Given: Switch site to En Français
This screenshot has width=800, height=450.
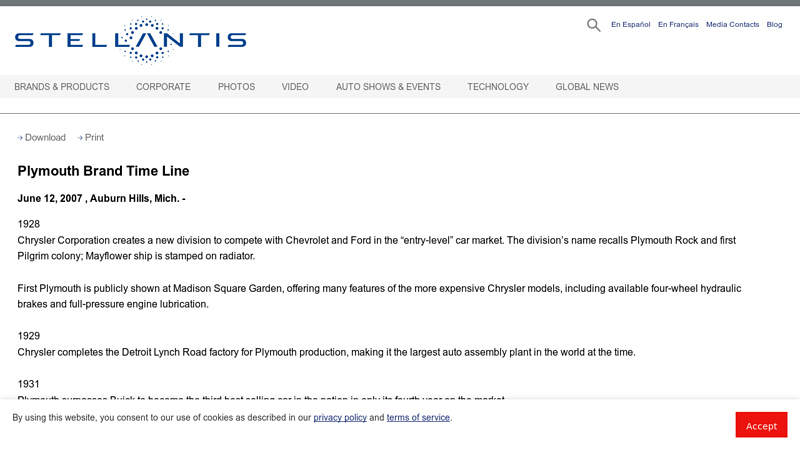Looking at the screenshot, I should tap(678, 24).
